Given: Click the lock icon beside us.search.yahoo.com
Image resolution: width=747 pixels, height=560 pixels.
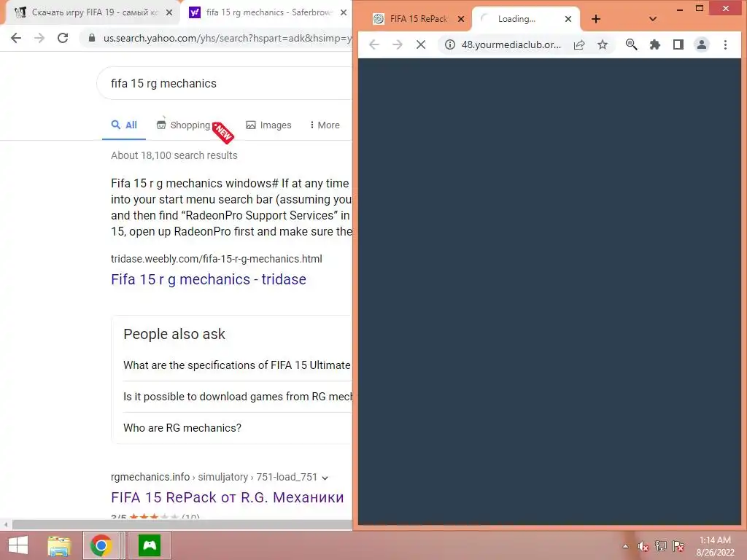Looking at the screenshot, I should coord(93,38).
